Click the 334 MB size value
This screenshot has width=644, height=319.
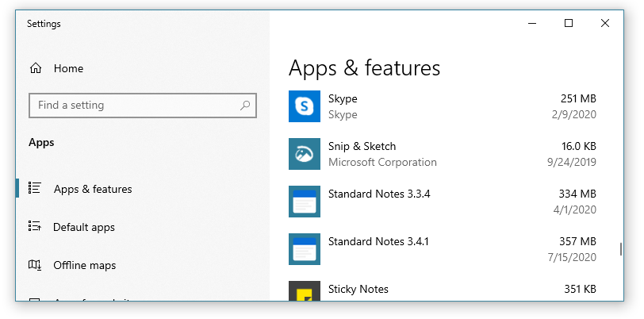[x=577, y=194]
